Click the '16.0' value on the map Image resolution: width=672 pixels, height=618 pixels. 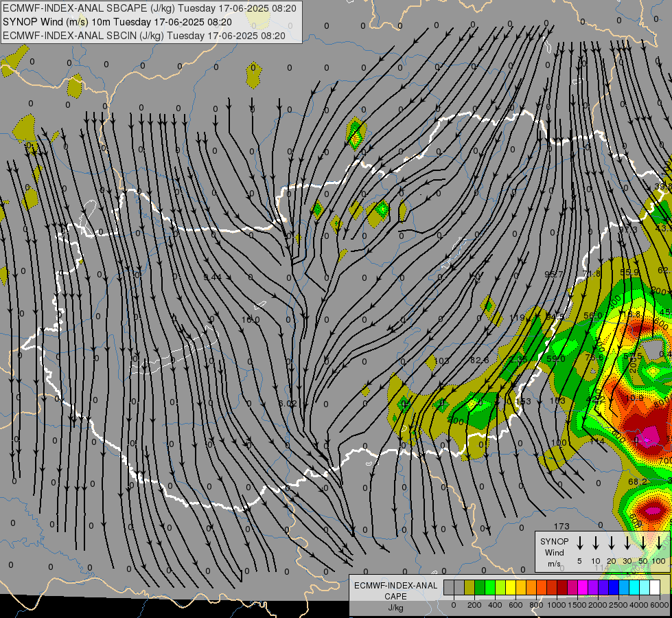coord(251,319)
